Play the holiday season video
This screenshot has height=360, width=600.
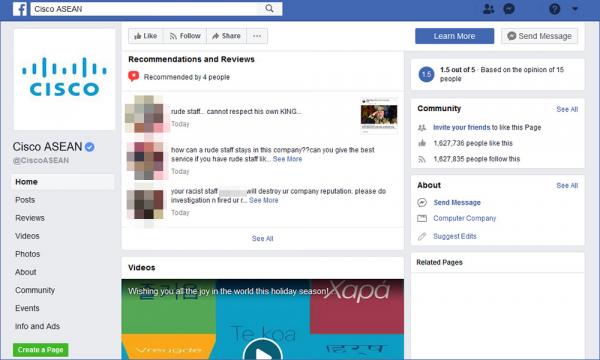[x=262, y=352]
